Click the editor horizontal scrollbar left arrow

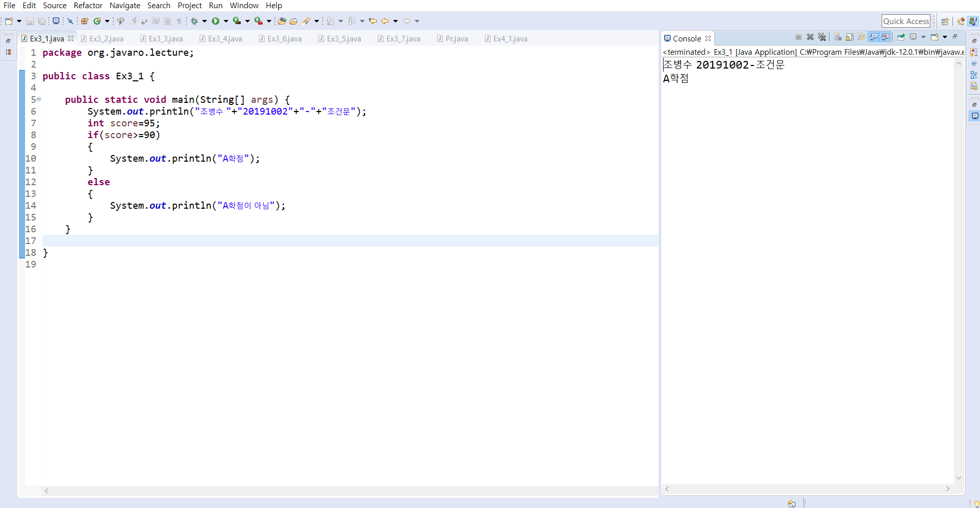(47, 491)
